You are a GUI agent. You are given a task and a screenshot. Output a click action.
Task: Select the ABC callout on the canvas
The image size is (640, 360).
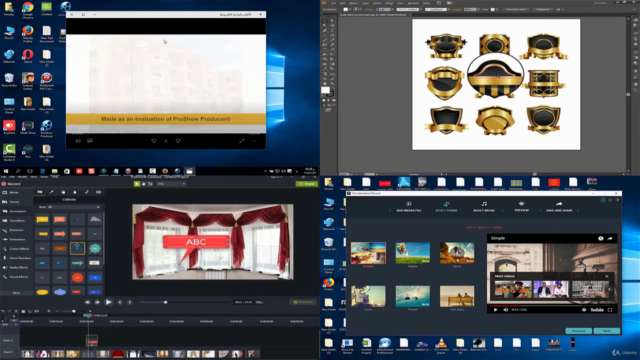196,242
